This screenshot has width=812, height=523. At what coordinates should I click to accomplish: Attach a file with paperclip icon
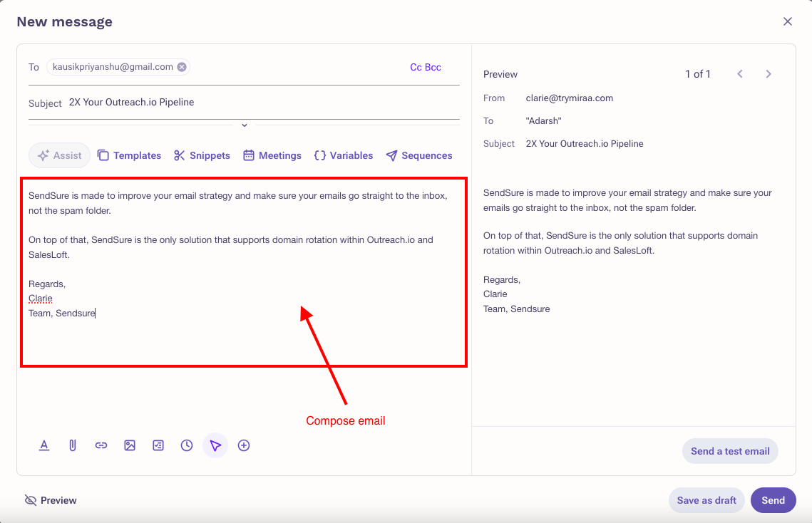pos(73,445)
